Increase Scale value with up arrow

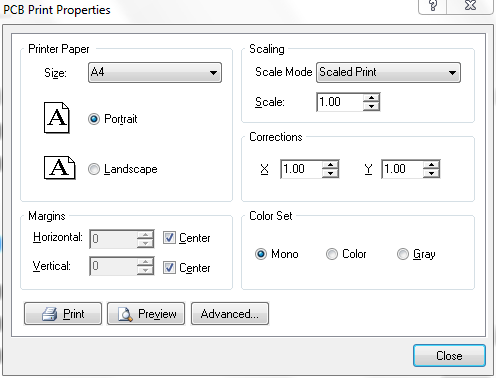pyautogui.click(x=371, y=98)
